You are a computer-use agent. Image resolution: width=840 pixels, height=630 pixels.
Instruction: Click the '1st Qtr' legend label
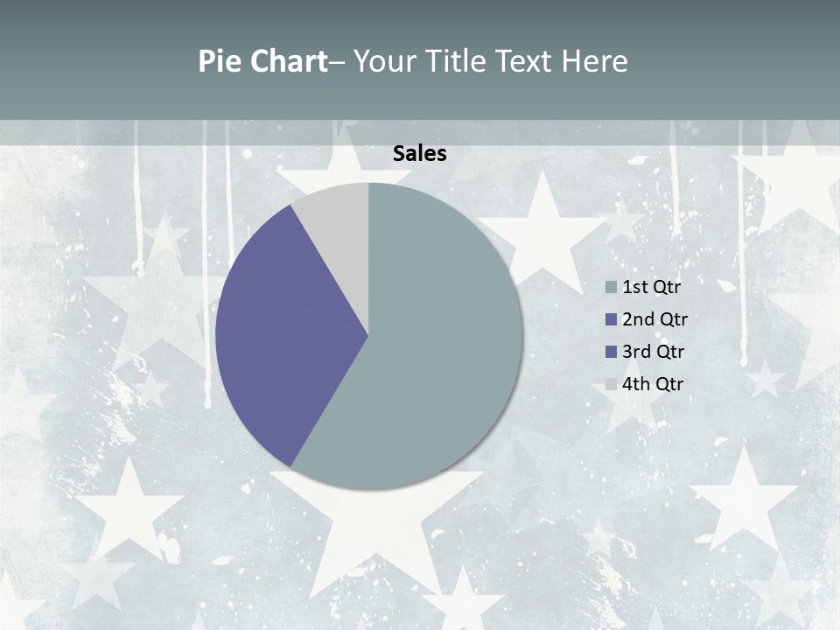(651, 286)
